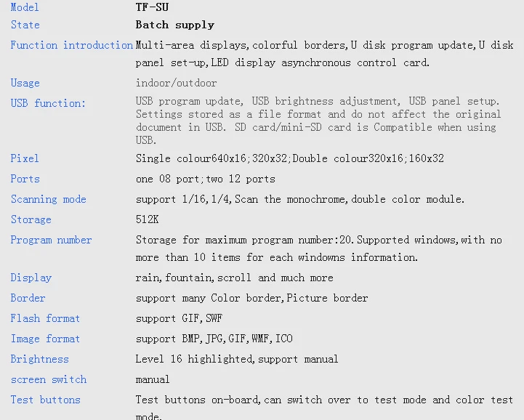Screen dimensions: 524x420
Task: Click the Test buttons label
Action: pos(45,400)
